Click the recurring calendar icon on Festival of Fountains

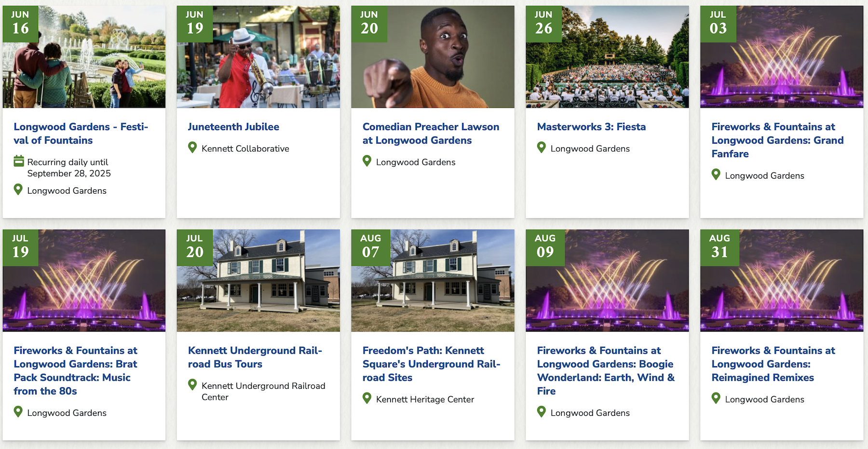[x=19, y=161]
